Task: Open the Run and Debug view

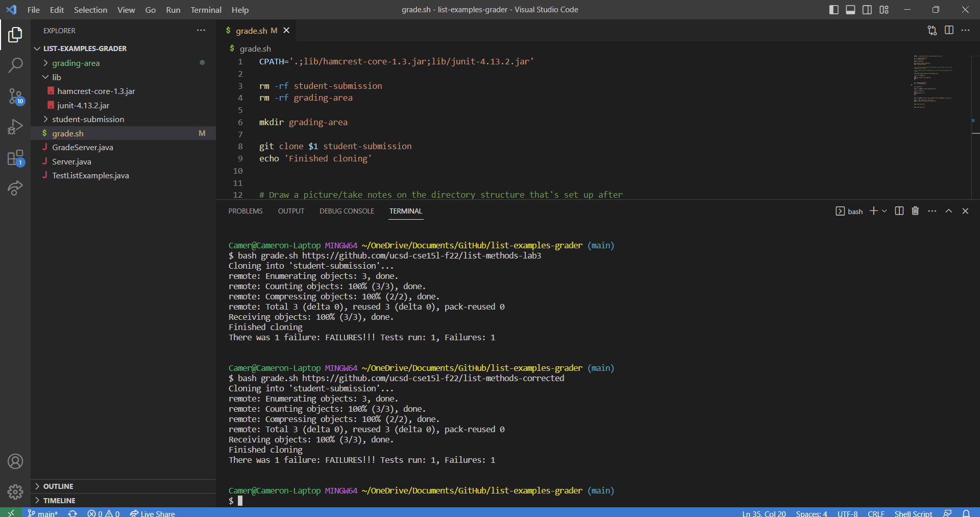Action: pyautogui.click(x=15, y=127)
